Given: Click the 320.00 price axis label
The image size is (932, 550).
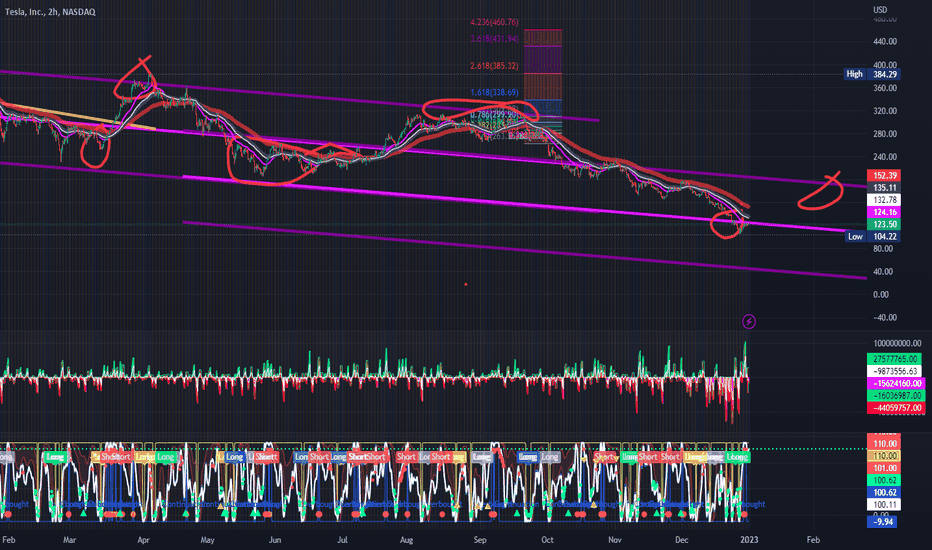Looking at the screenshot, I should click(885, 111).
